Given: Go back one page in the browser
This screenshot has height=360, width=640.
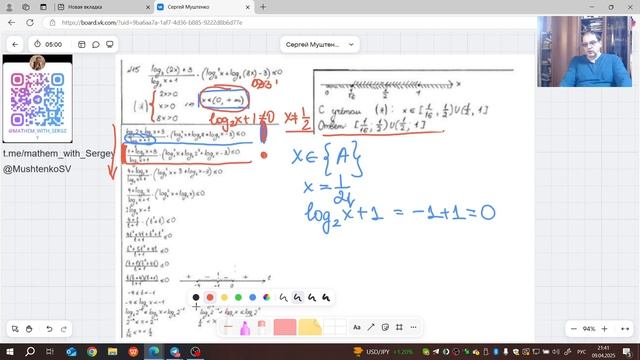Looking at the screenshot, I should click(11, 23).
